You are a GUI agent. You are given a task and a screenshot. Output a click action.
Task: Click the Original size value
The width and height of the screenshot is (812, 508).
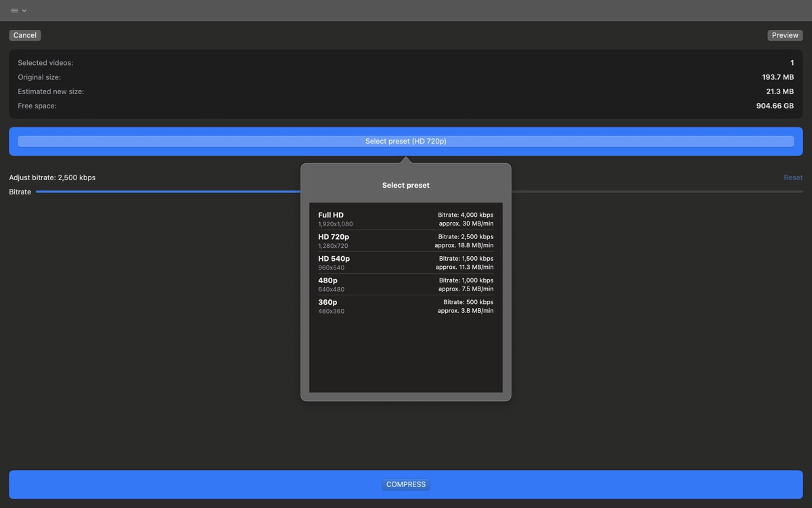coord(777,77)
